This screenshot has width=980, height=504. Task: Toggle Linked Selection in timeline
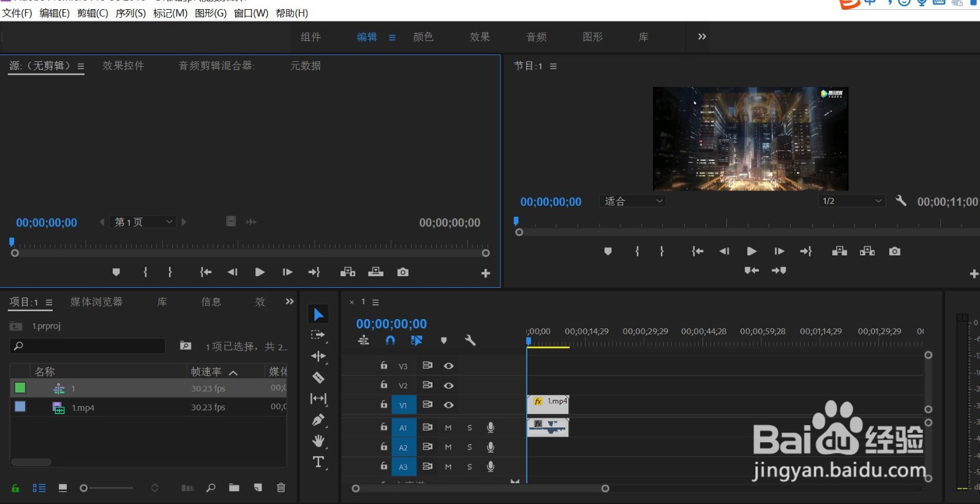pyautogui.click(x=417, y=340)
